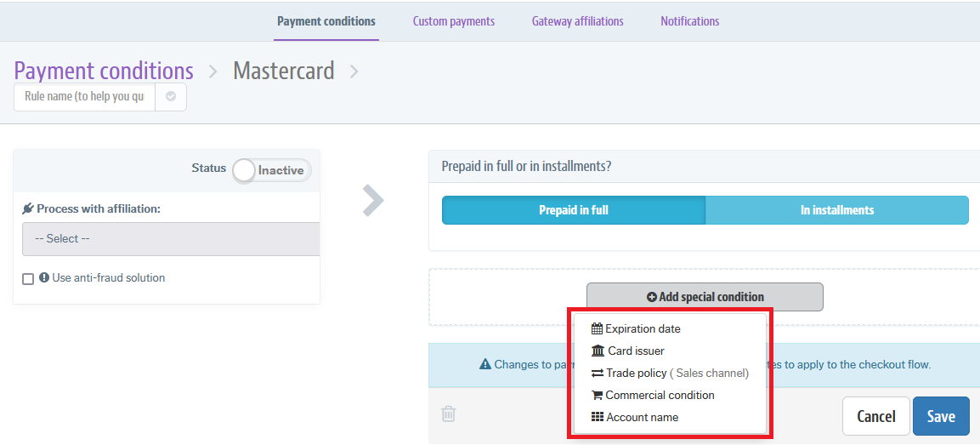The image size is (980, 445).
Task: Click the cart icon beside Commercial condition
Action: coord(597,395)
